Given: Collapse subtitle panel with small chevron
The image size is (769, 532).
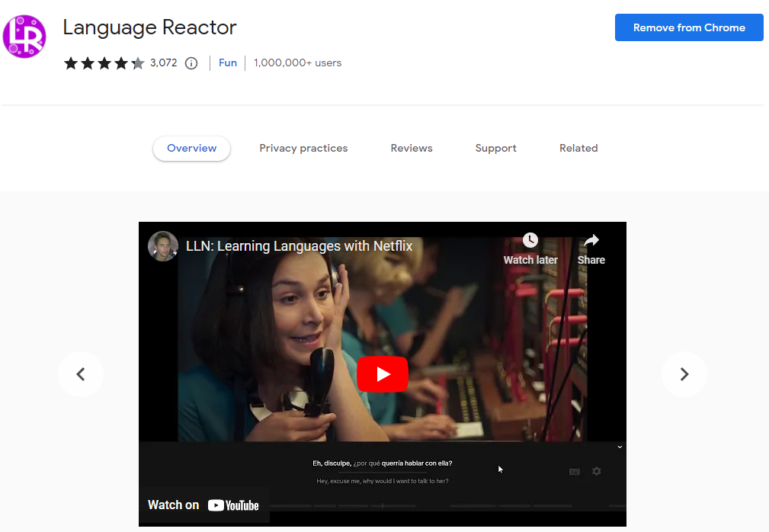Looking at the screenshot, I should [x=620, y=447].
